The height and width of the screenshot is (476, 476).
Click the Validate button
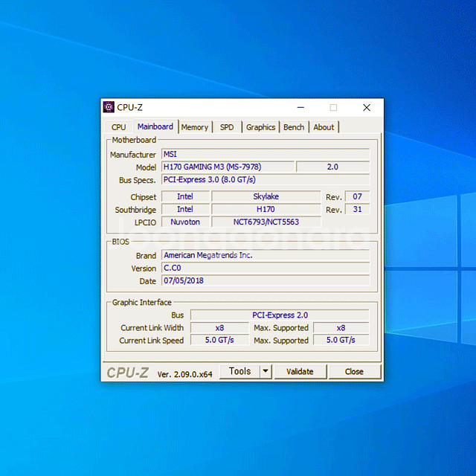300,372
